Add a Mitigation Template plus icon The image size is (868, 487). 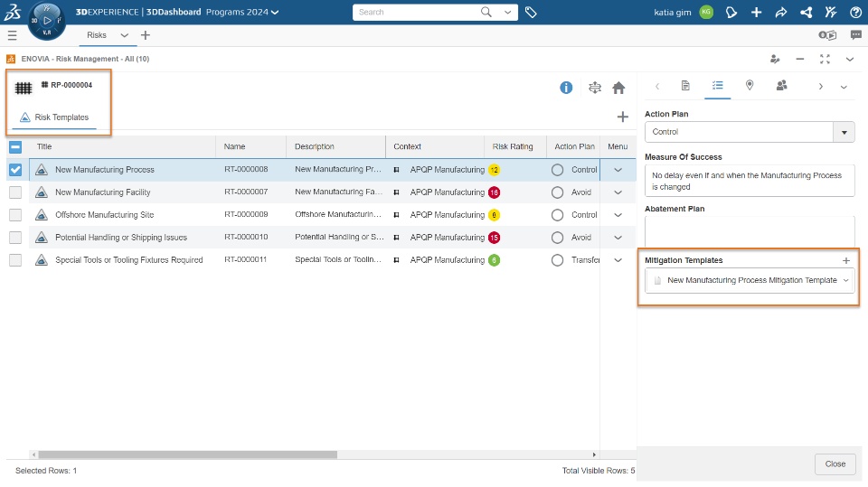click(846, 260)
